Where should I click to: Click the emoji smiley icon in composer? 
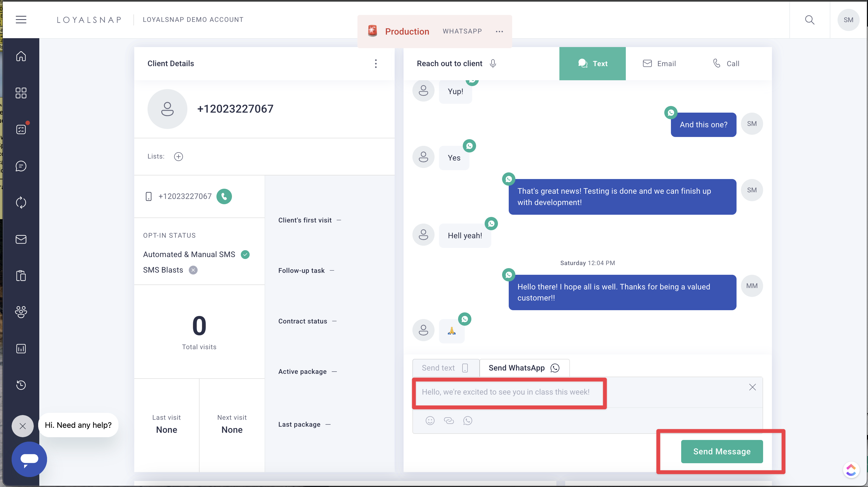pos(430,420)
